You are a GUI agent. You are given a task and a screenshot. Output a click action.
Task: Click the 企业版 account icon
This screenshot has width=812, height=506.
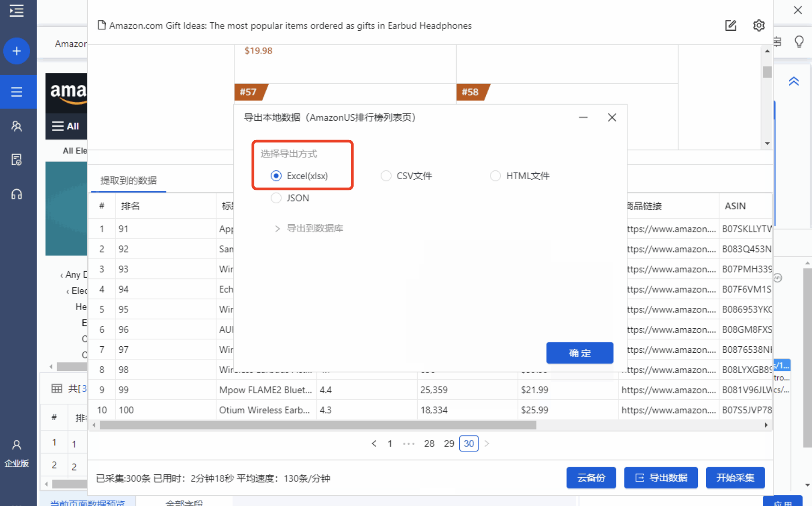click(17, 453)
